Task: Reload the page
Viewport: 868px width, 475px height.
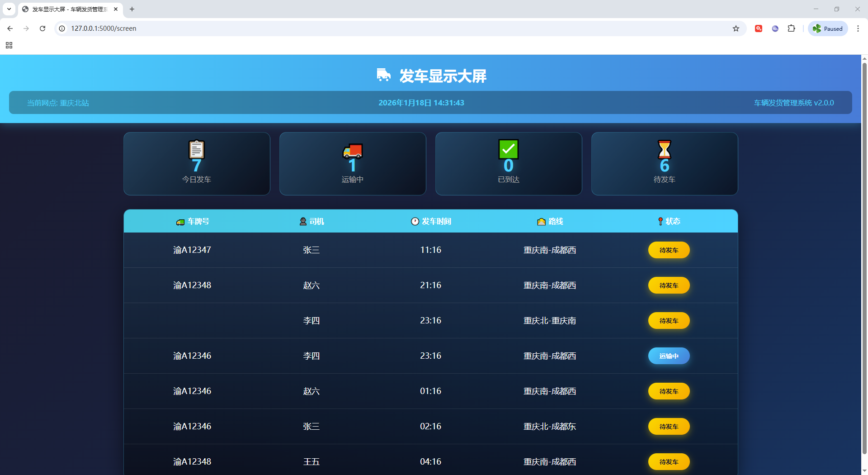Action: click(x=42, y=28)
